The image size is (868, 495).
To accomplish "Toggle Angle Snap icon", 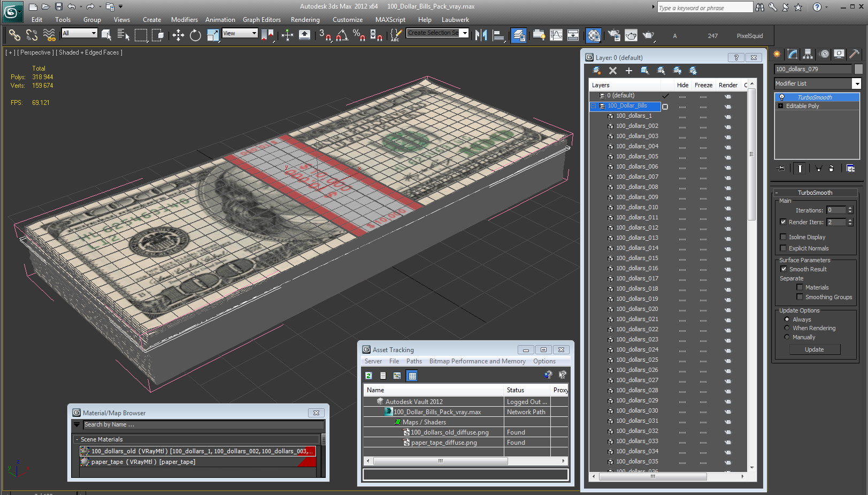I will [x=342, y=35].
